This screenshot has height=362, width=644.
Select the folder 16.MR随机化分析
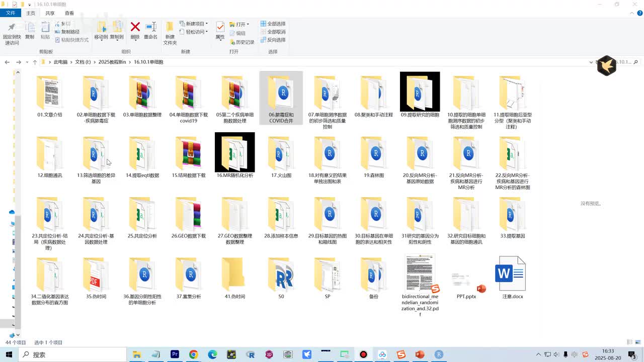click(235, 156)
